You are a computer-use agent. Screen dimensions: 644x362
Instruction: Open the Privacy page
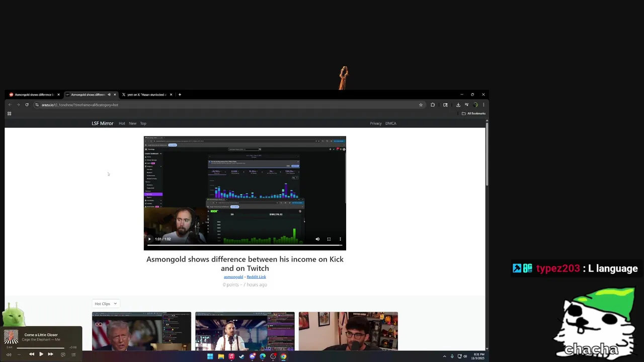(x=376, y=123)
